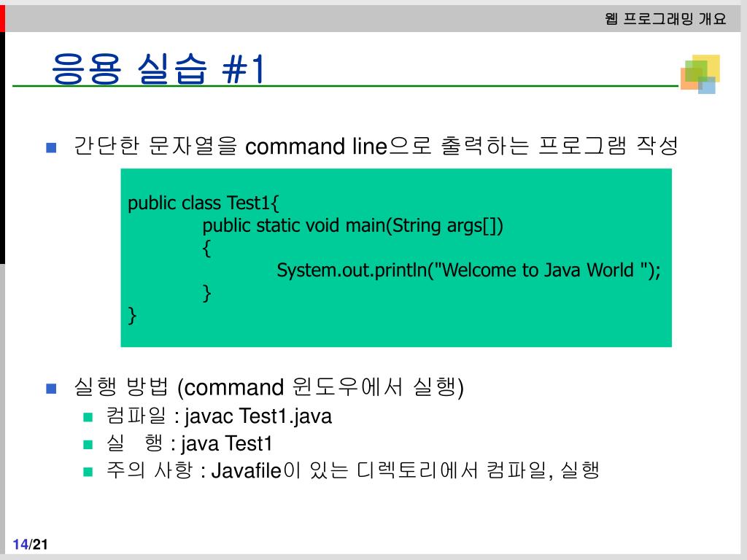Click the heading '실행 방법 (command 윈도우에서 실행)'
This screenshot has height=560, width=747.
(x=268, y=387)
